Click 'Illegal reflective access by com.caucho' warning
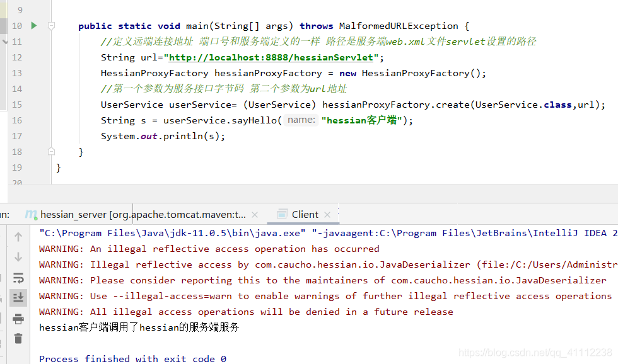The height and width of the screenshot is (364, 618). (329, 265)
